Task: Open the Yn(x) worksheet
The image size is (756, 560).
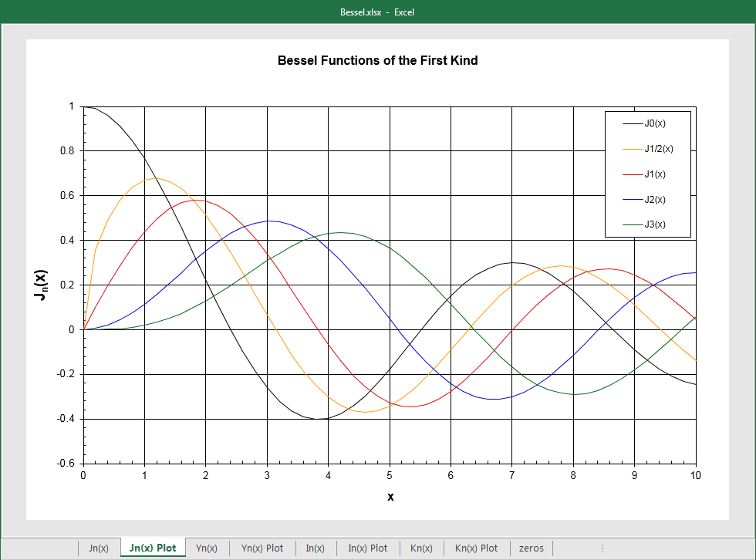Action: tap(207, 548)
